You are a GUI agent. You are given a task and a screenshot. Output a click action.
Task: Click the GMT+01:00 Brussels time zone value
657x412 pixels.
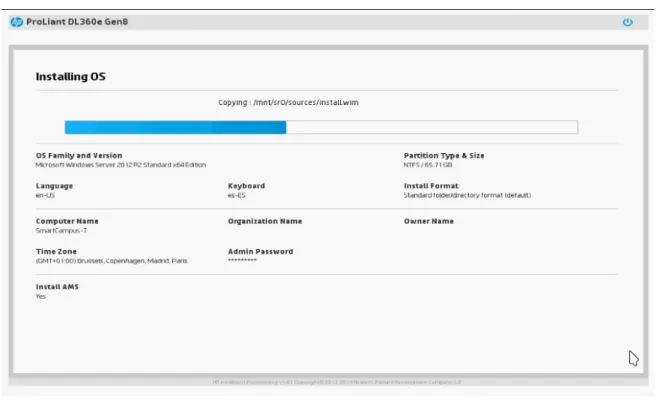click(111, 261)
